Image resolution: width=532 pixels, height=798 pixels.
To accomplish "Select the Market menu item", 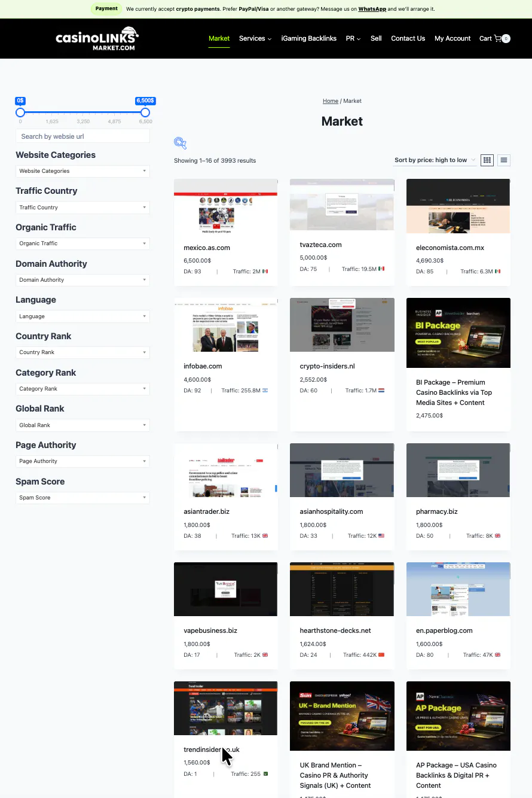I will pos(219,38).
